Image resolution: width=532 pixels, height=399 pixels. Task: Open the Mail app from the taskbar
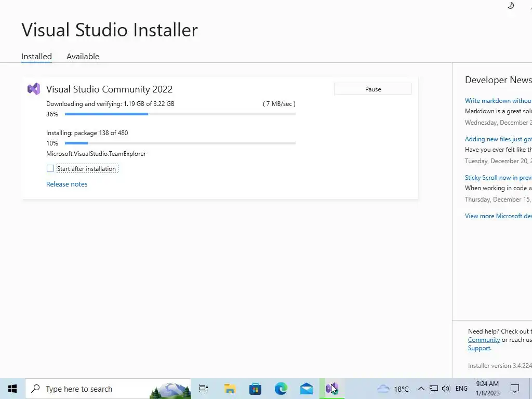pos(307,389)
